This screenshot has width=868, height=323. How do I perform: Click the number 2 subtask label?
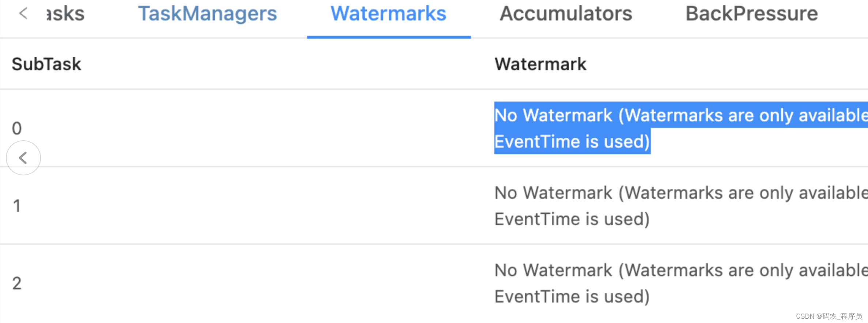16,283
